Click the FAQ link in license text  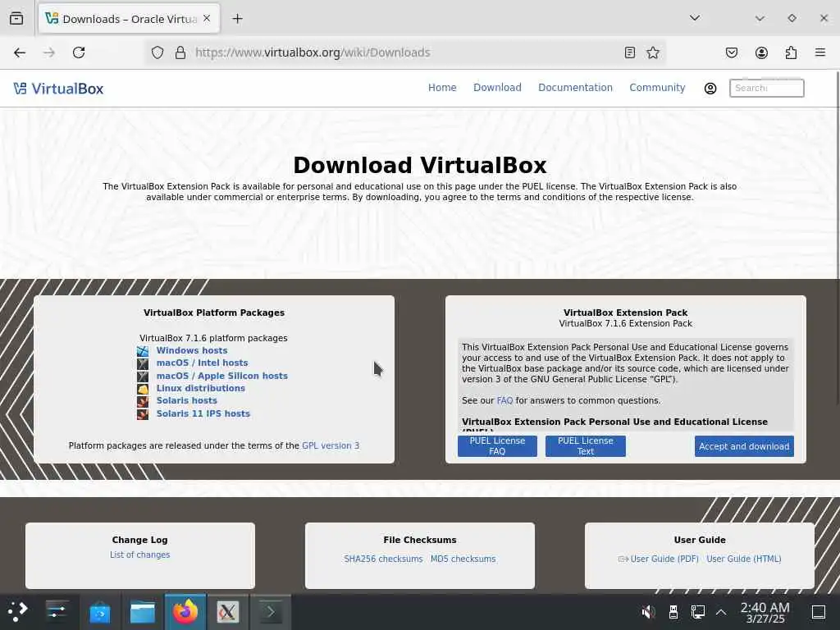tap(504, 400)
